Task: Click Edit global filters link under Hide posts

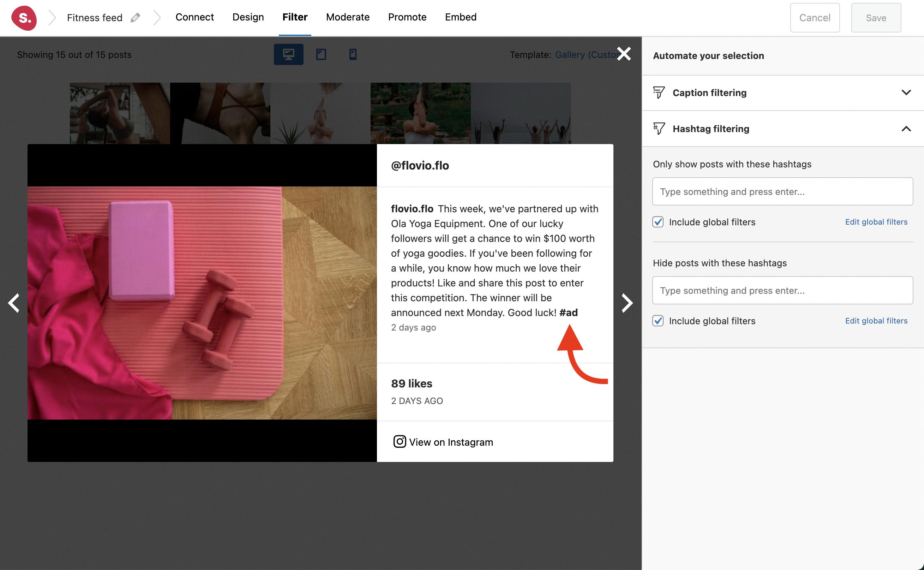Action: pos(876,321)
